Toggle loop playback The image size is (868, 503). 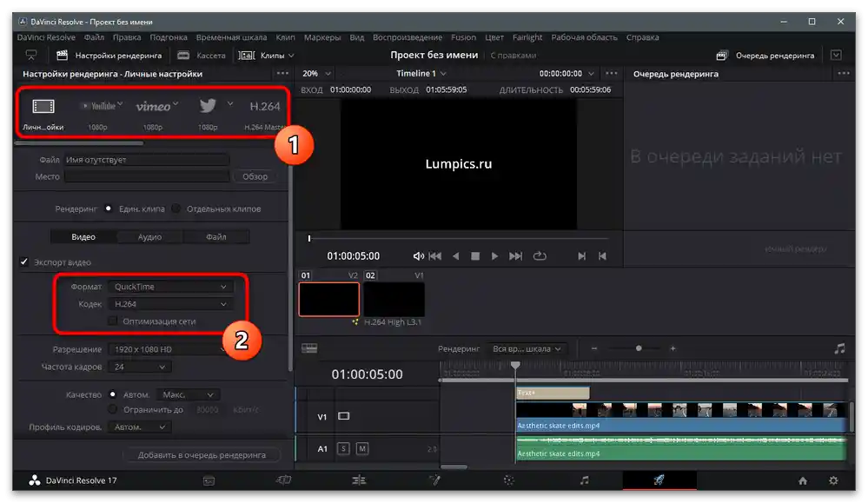540,256
